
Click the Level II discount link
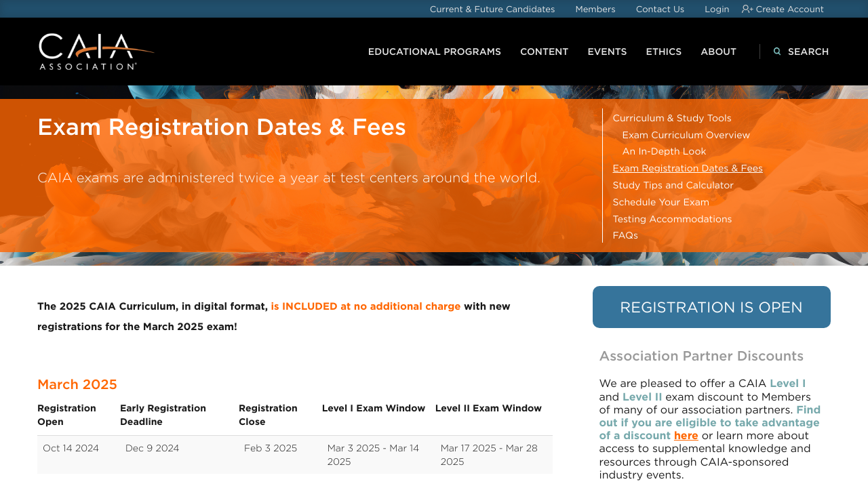pyautogui.click(x=642, y=396)
